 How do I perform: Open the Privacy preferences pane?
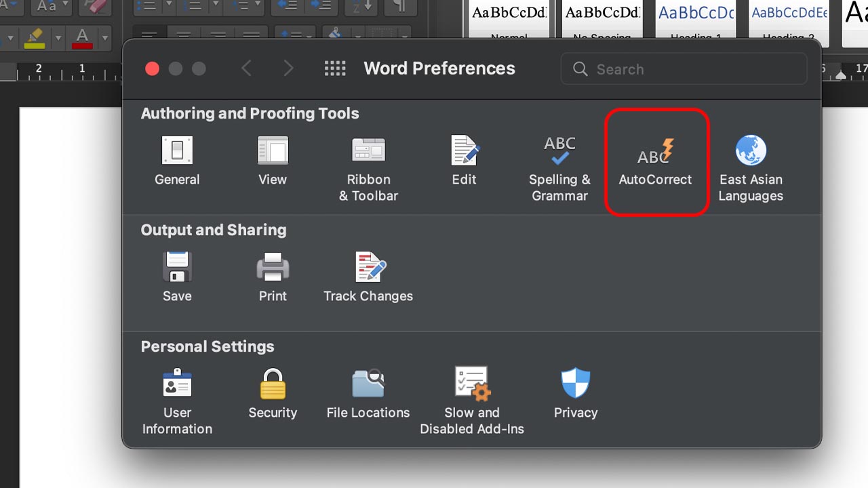[576, 394]
